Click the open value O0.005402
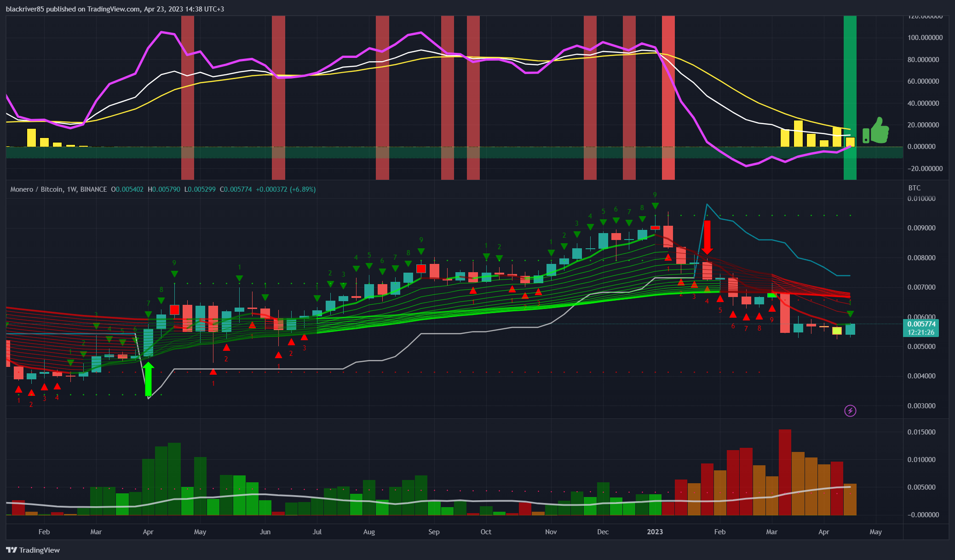 (127, 189)
